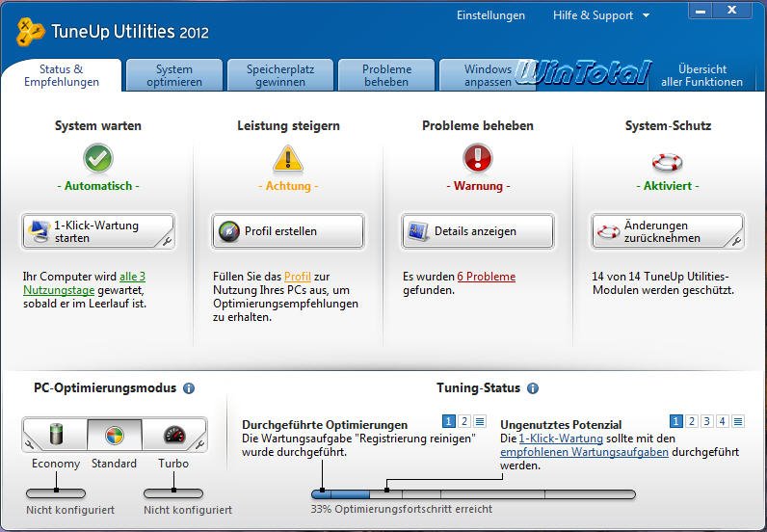767x532 pixels.
Task: Open '6 Probleme' link
Action: (487, 277)
